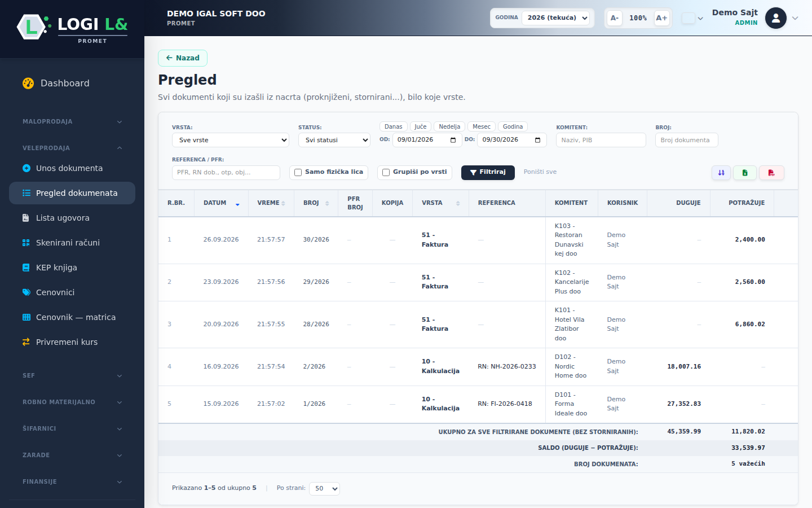Open the theme color swatch selector
The height and width of the screenshot is (508, 812).
(692, 18)
